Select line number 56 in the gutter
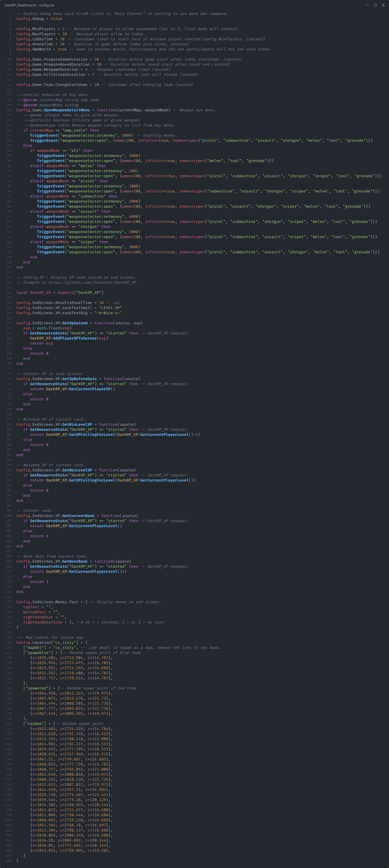 [x=9, y=293]
